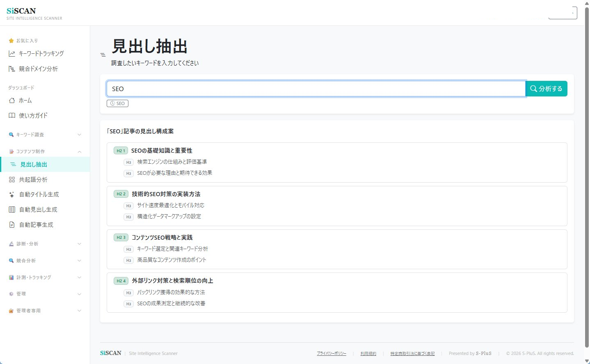
Task: Expand the 計測・トラッキング sidebar section
Action: 45,277
